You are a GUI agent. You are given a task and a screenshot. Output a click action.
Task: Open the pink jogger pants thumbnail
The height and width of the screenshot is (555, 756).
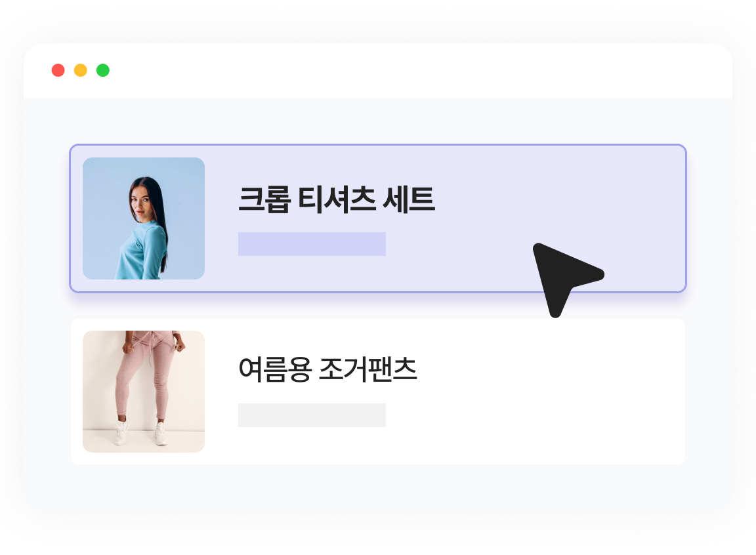click(x=144, y=391)
